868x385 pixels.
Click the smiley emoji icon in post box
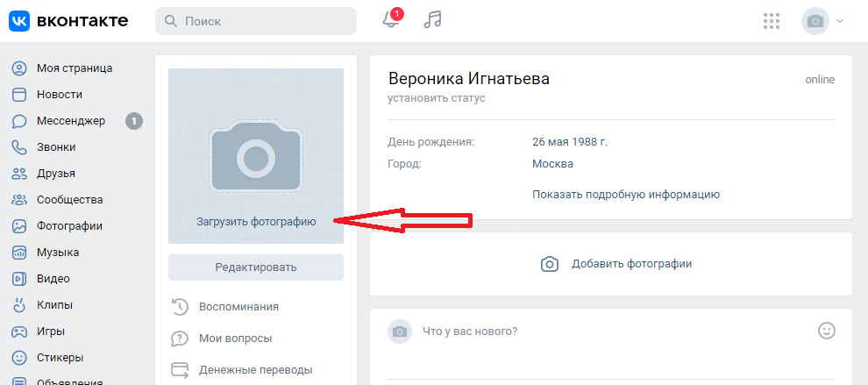(x=826, y=331)
